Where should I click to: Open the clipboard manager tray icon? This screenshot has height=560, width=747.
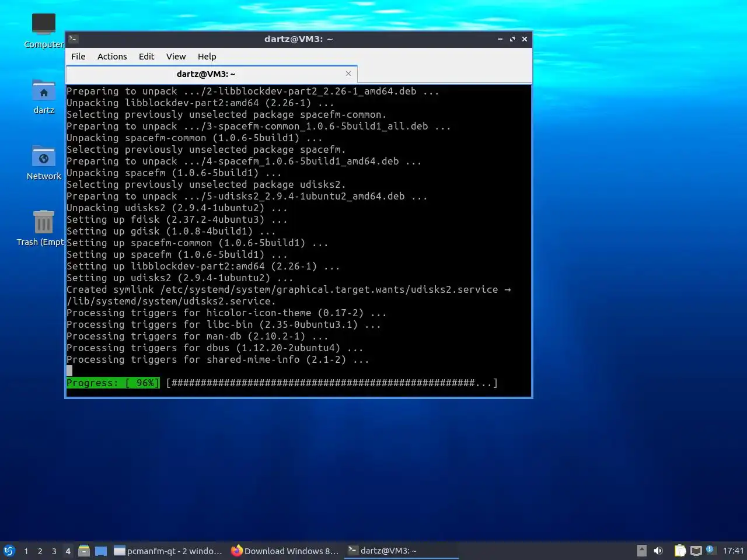point(680,551)
